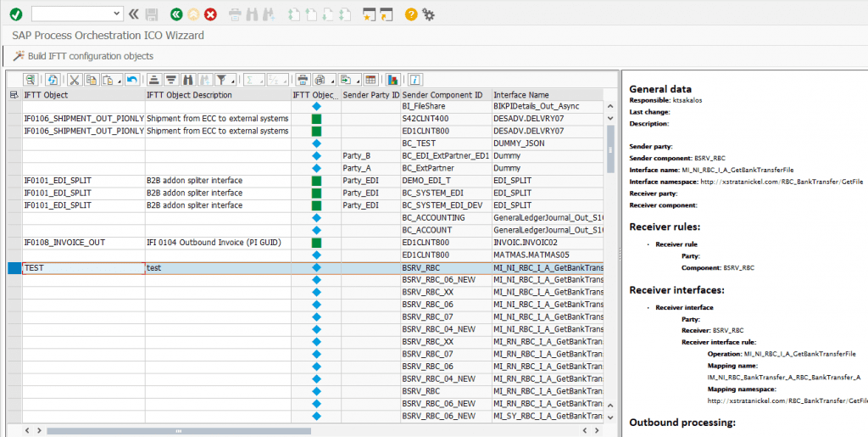Click the 'test' description cell

click(219, 268)
